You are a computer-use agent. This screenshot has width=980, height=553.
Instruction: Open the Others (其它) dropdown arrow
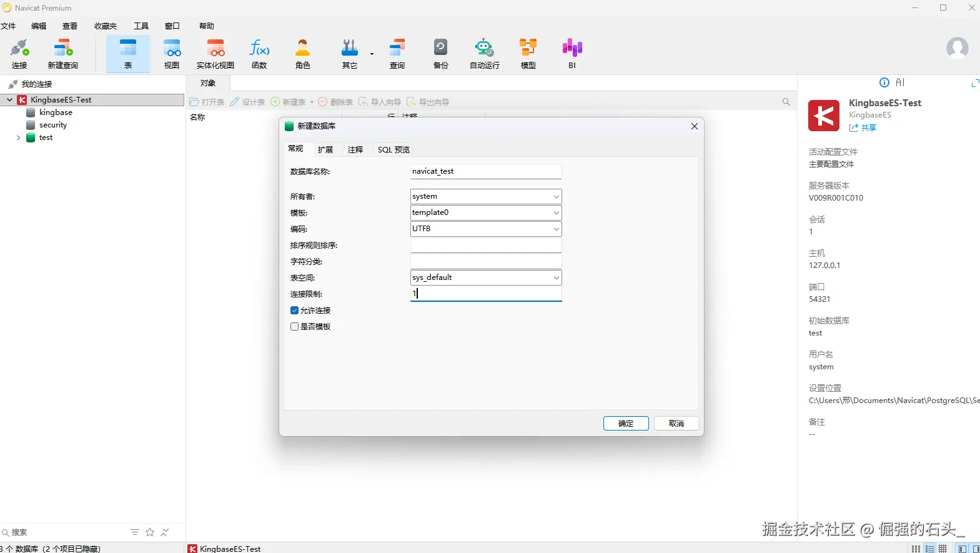(372, 54)
